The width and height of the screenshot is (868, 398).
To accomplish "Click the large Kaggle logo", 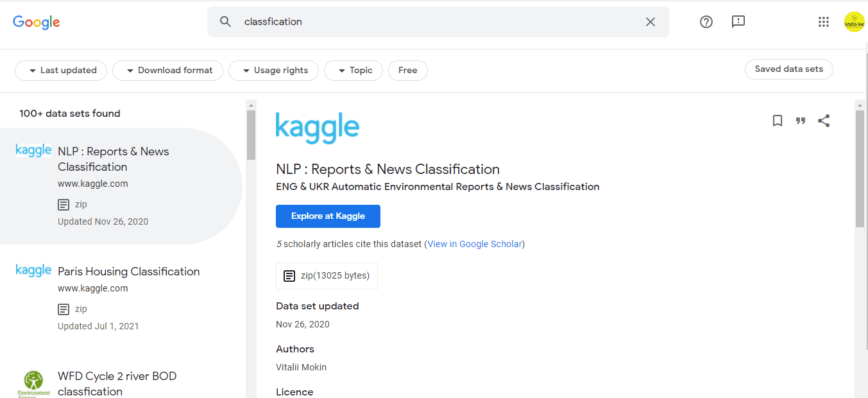I will pos(318,128).
